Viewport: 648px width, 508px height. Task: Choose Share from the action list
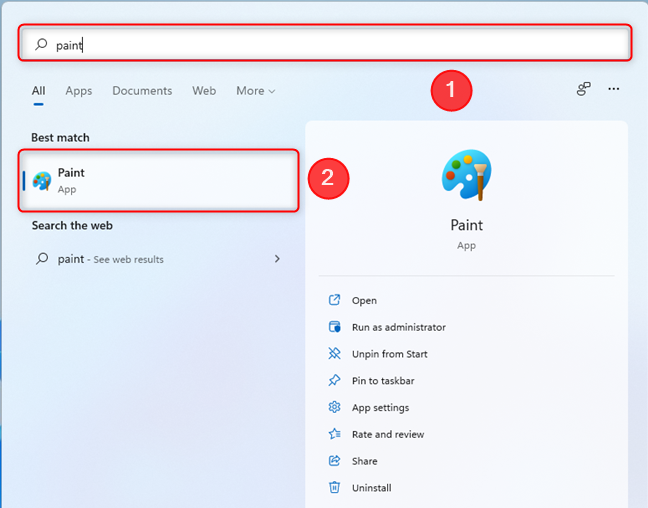364,461
